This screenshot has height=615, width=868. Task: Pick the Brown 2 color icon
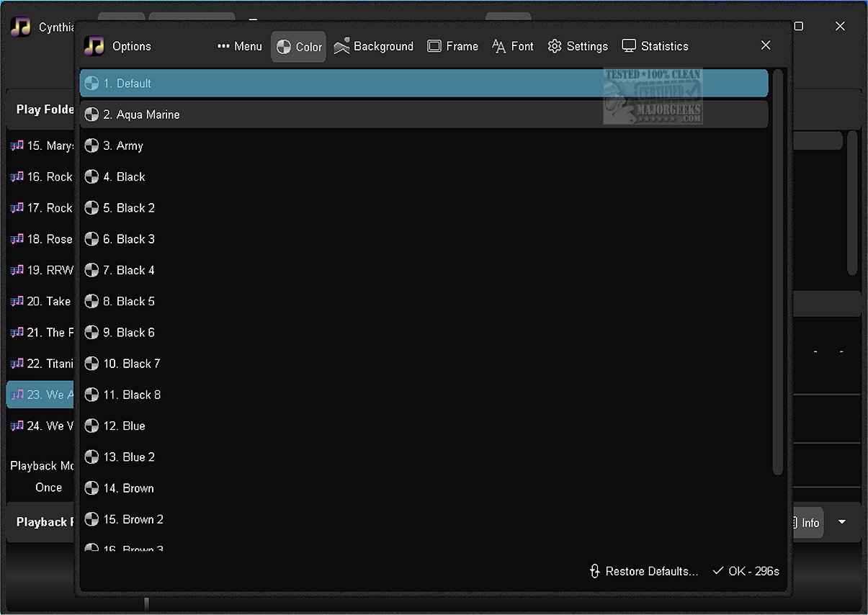pyautogui.click(x=91, y=519)
